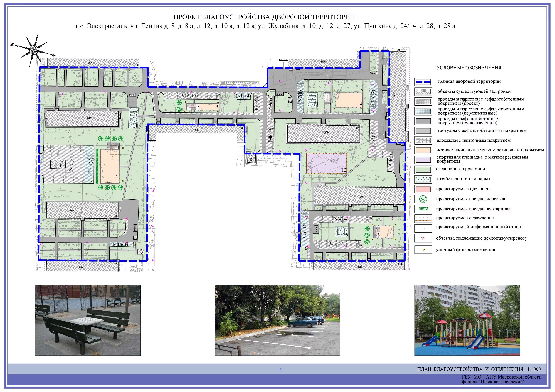Viewport: 555px width, 392px height.
Task: Click the 'УСЛОВНЫЕ ОБОЗНАЧЕНИЯ' legend heading
Action: pos(469,68)
